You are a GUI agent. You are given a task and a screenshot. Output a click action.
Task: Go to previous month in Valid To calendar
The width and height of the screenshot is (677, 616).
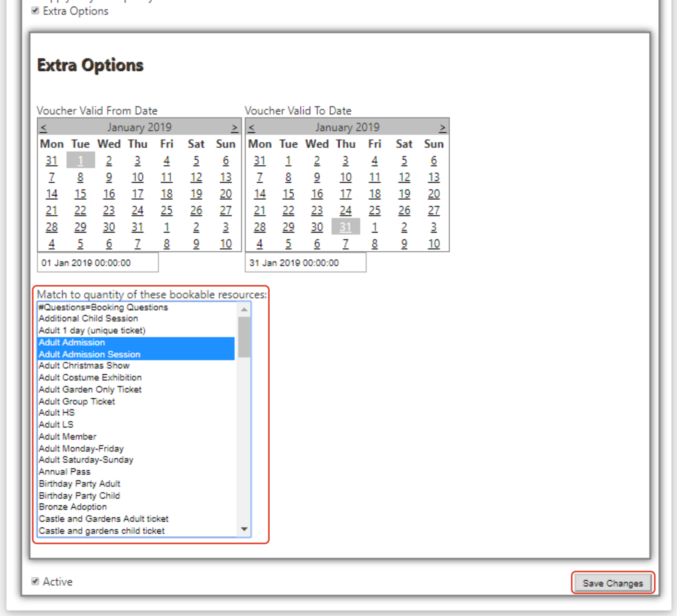(x=252, y=127)
